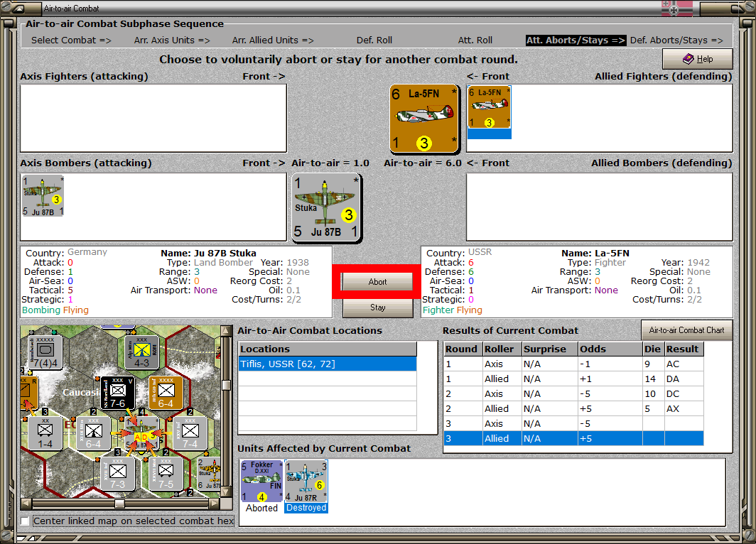The image size is (756, 544).
Task: Click the Surprise column header
Action: click(x=550, y=349)
